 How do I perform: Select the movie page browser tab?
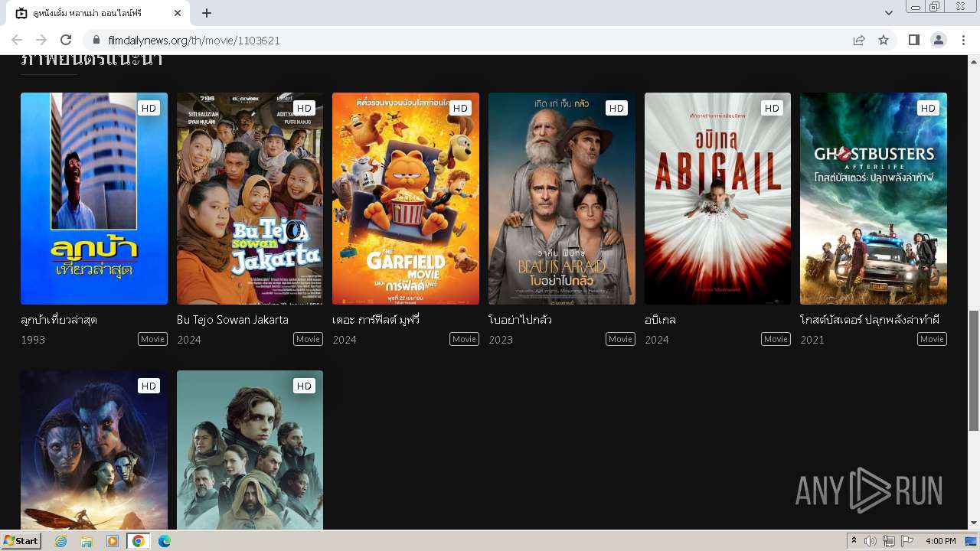pyautogui.click(x=98, y=13)
